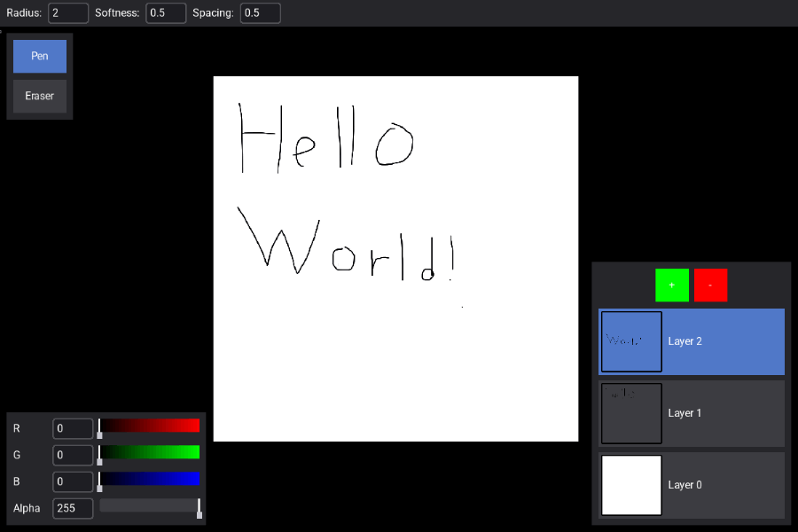Add a new layer with green plus button
The image size is (798, 532).
click(x=672, y=286)
